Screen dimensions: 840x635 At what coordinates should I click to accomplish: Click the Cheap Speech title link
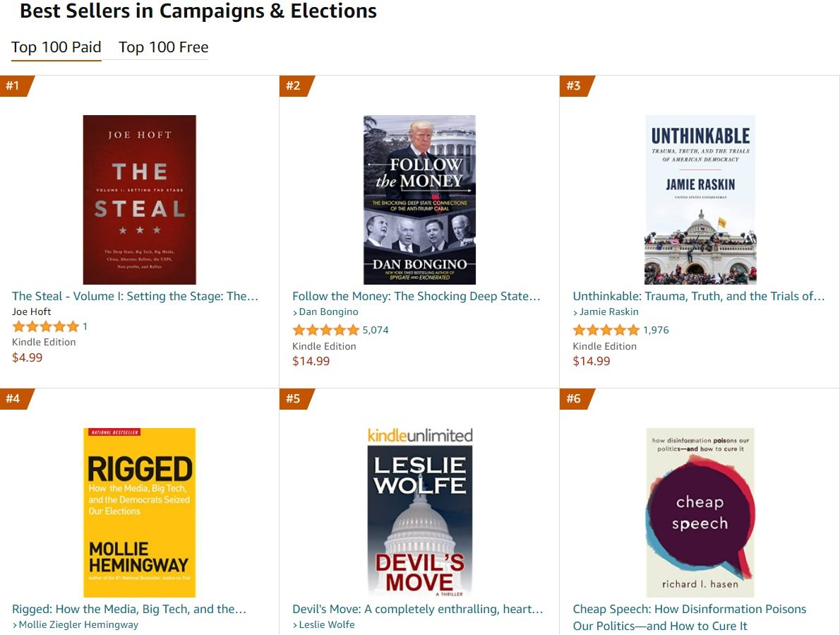(x=689, y=610)
